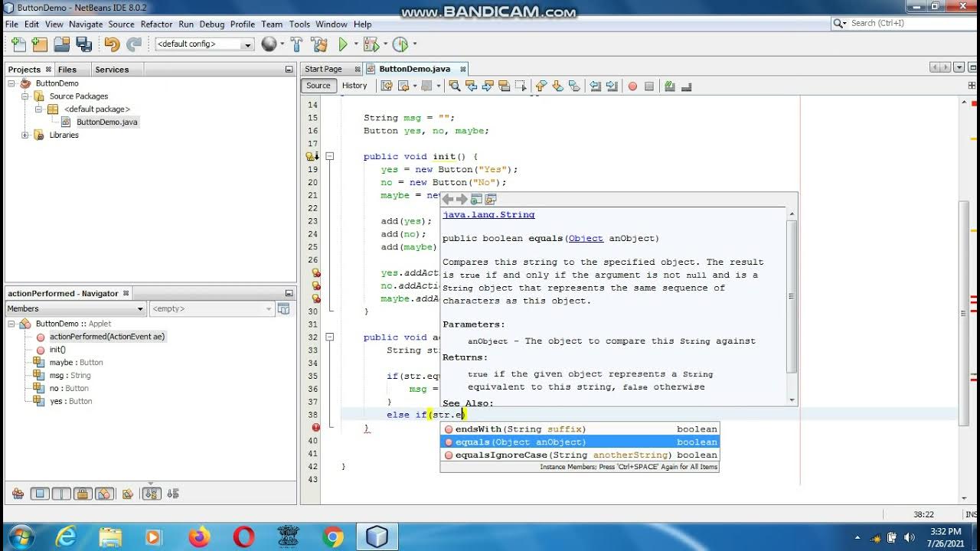This screenshot has height=551, width=980.
Task: Click the Object link in javadoc
Action: click(586, 238)
